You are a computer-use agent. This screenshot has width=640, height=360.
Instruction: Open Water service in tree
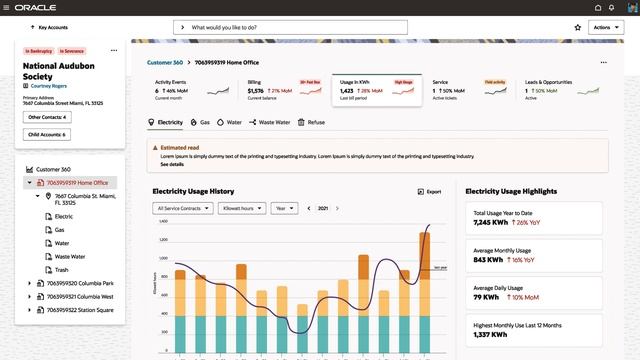(62, 243)
